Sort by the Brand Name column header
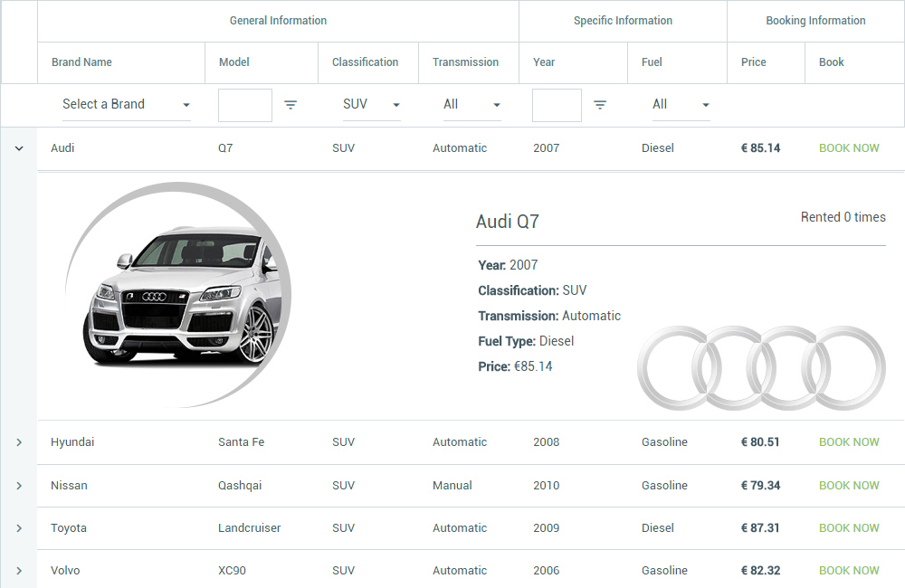This screenshot has height=588, width=905. tap(81, 62)
